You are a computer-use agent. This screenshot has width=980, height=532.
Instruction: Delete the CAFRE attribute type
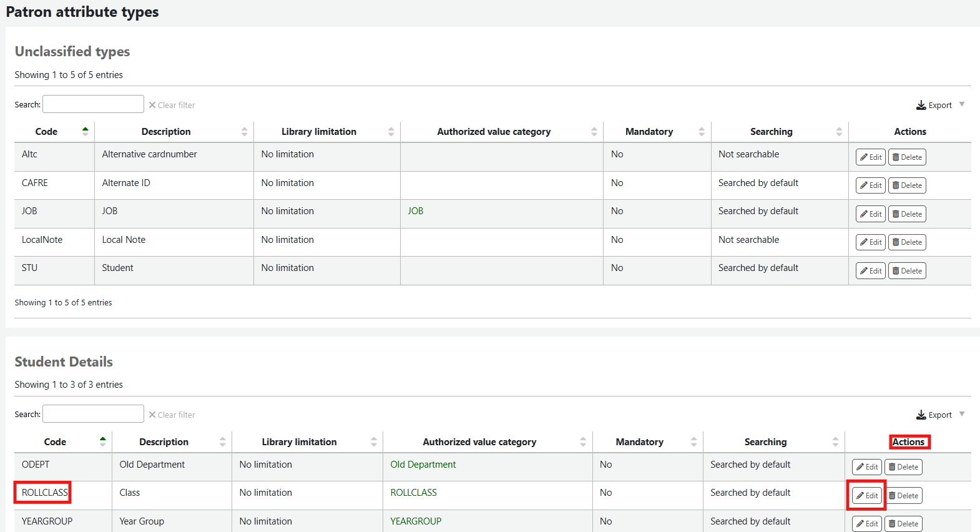(x=907, y=185)
